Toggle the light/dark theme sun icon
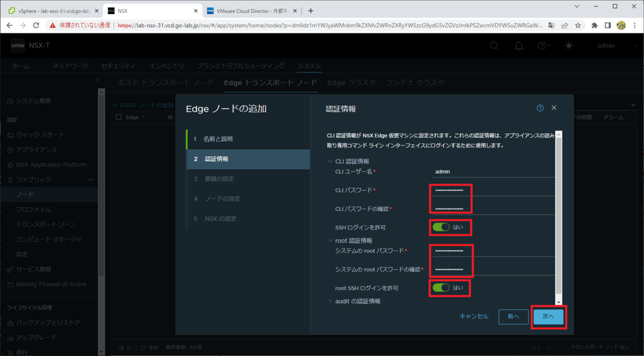The width and height of the screenshot is (644, 356). (x=569, y=46)
